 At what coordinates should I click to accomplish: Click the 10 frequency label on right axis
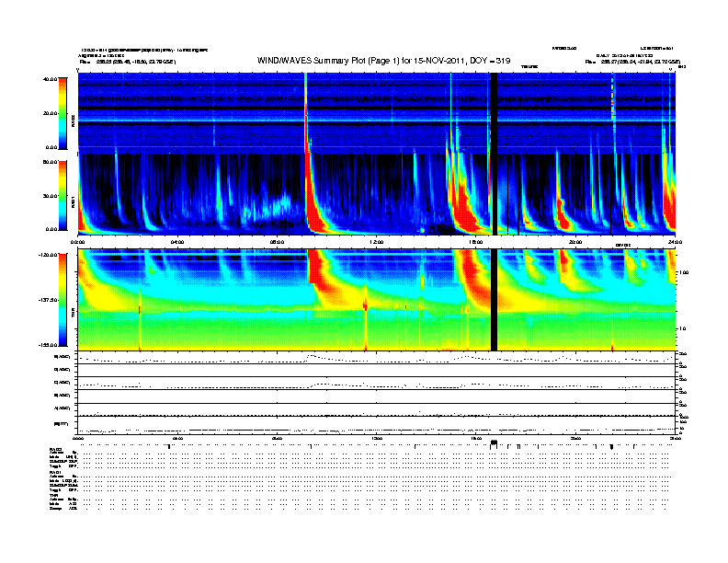(x=684, y=328)
